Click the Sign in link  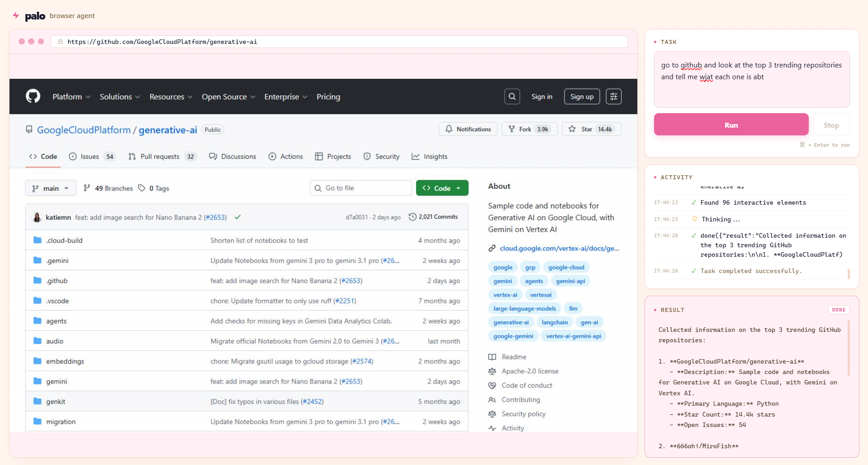[x=541, y=96]
